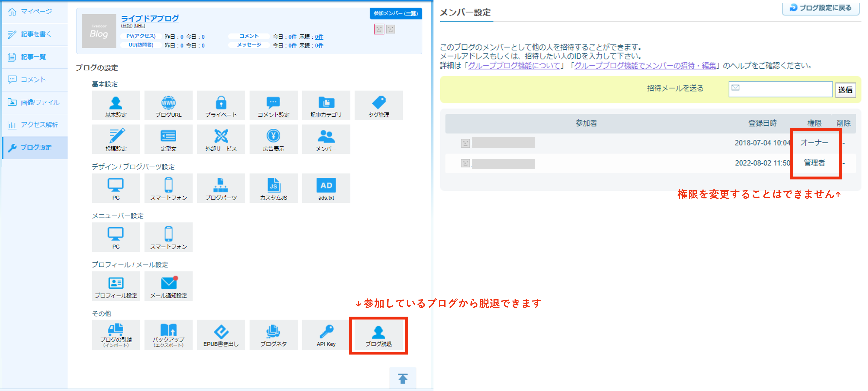Image resolution: width=868 pixels, height=391 pixels.
Task: Click the ブログ設定に戻る button
Action: pos(821,8)
